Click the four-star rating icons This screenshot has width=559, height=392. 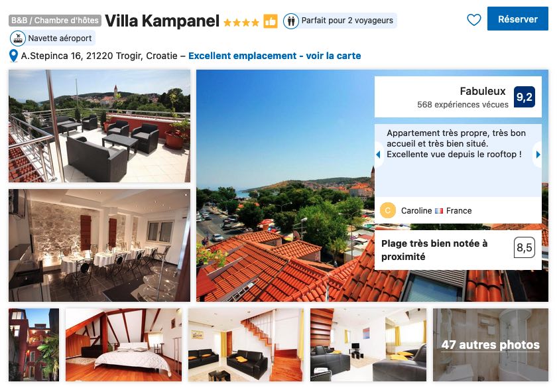pyautogui.click(x=241, y=23)
